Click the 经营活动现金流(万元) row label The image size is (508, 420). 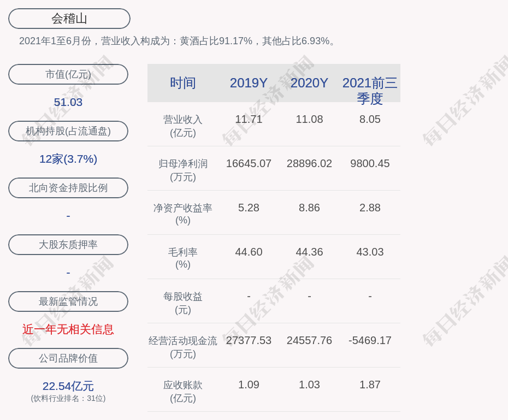[x=183, y=347]
